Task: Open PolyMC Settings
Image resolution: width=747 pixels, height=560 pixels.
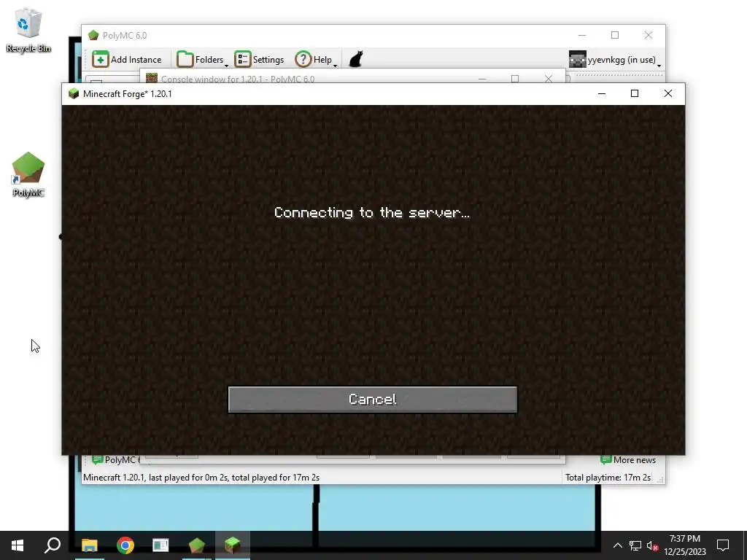Action: 259,60
